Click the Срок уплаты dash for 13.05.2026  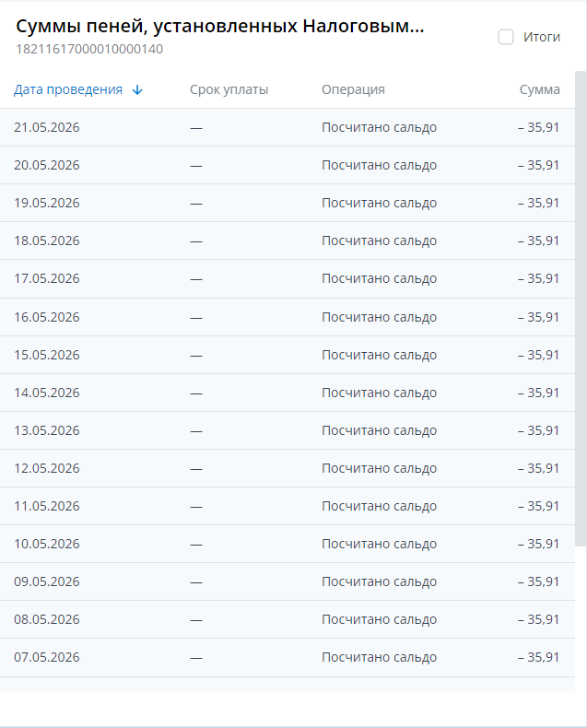196,431
